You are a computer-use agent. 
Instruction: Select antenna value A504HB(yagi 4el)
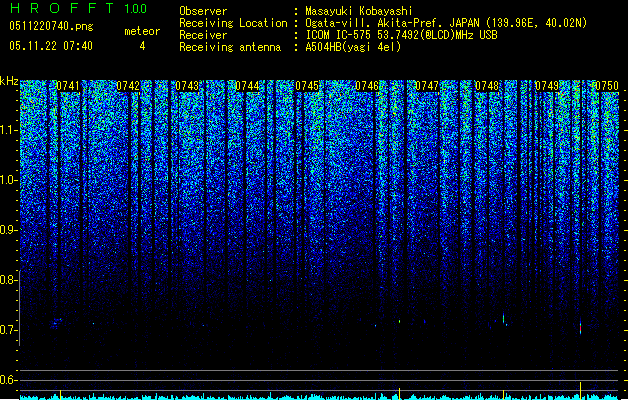pyautogui.click(x=353, y=47)
